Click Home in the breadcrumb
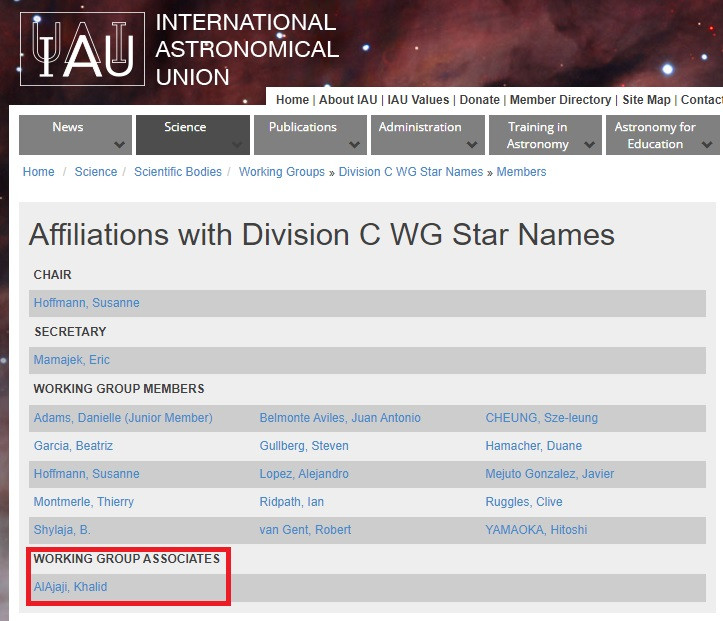 coord(39,172)
